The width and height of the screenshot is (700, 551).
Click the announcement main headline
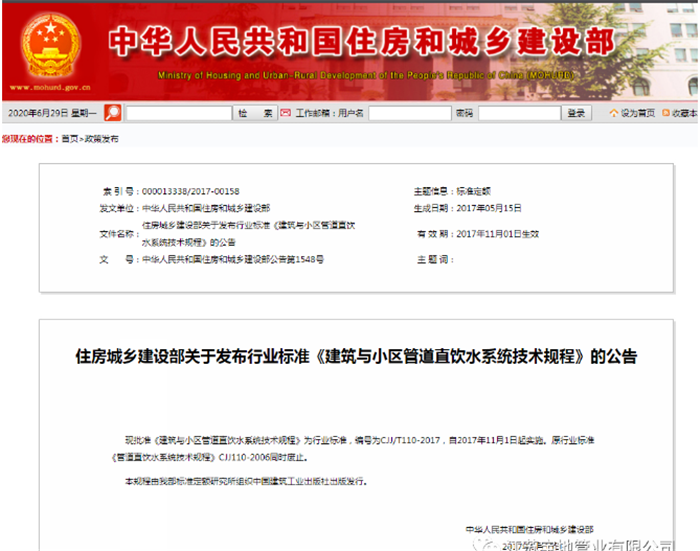tap(356, 356)
